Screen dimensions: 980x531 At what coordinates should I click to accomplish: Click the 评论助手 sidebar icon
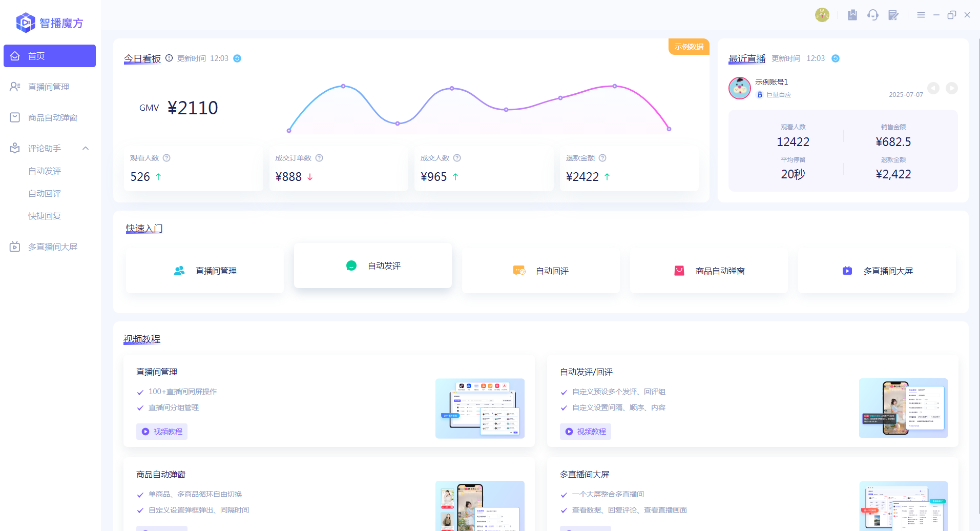[15, 148]
